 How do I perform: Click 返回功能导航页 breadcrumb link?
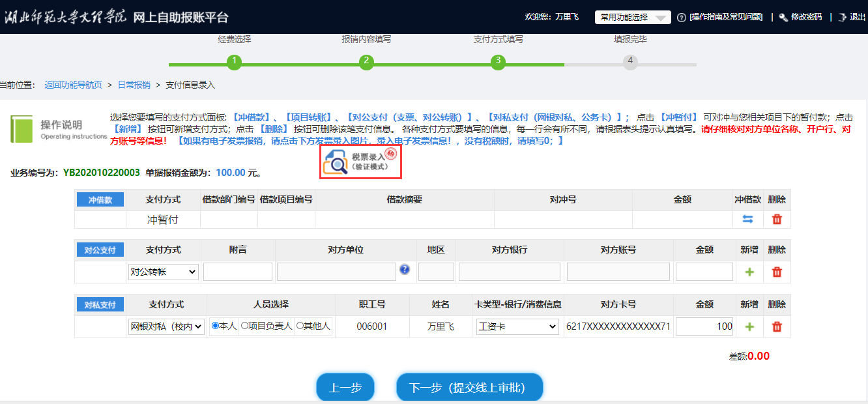[73, 85]
